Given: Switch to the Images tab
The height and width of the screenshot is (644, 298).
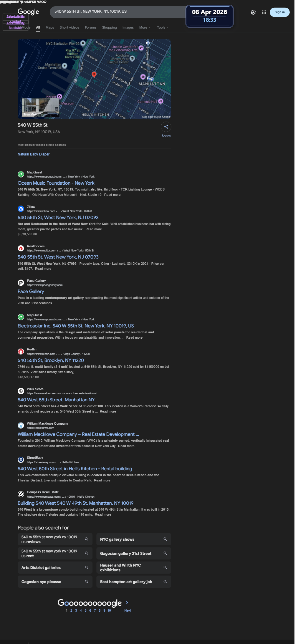Looking at the screenshot, I should (128, 27).
